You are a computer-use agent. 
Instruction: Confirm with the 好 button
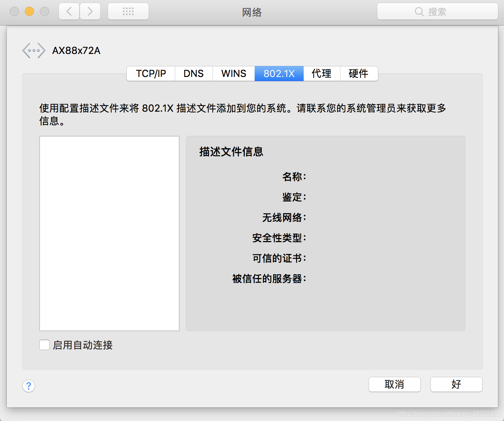coord(456,384)
